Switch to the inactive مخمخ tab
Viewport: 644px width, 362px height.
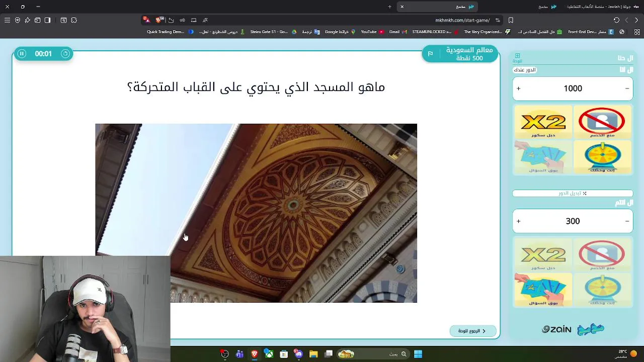[547, 7]
